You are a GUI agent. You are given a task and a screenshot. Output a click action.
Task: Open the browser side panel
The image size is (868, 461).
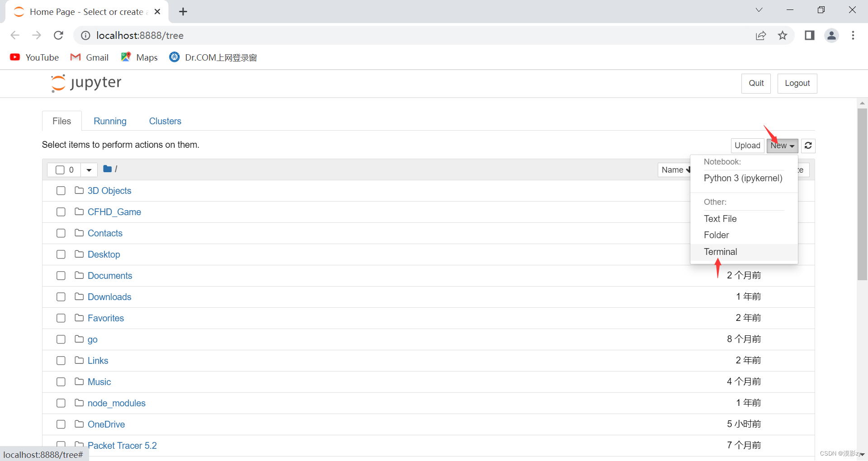[809, 35]
